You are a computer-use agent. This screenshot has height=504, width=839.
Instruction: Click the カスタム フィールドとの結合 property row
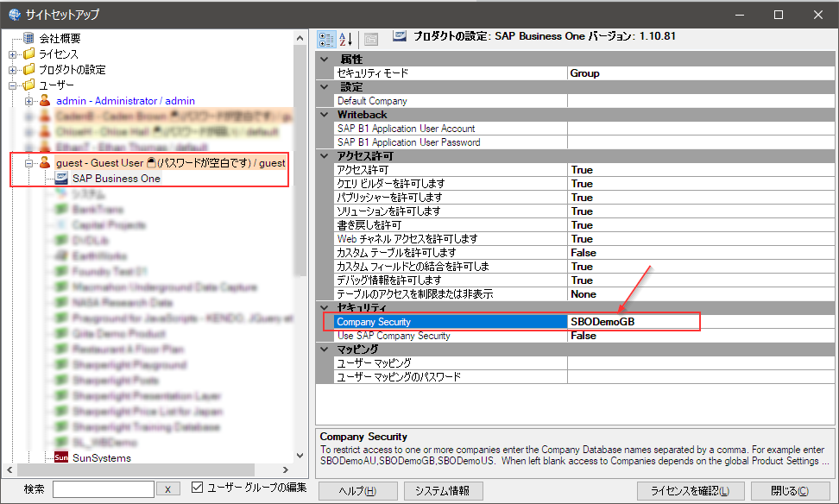coord(584,267)
